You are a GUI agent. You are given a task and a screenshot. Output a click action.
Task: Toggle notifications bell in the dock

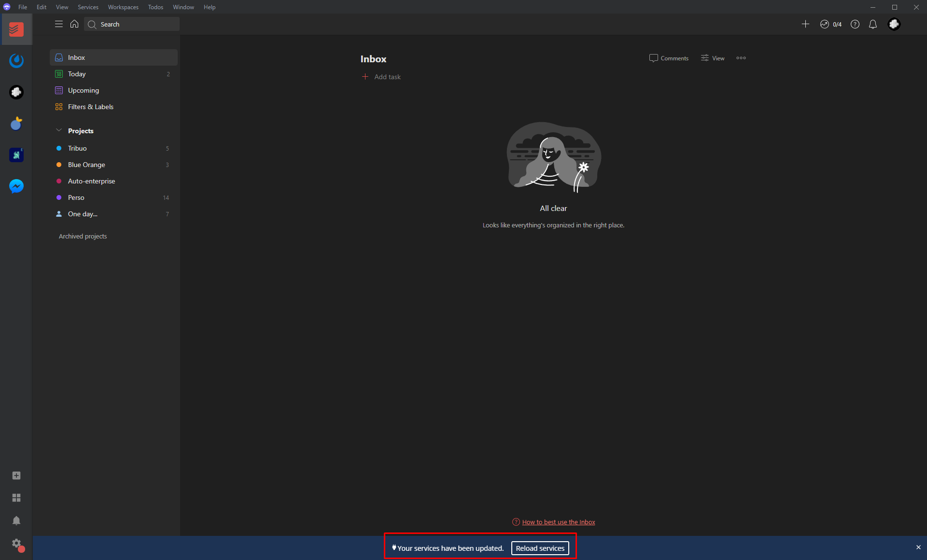tap(16, 520)
